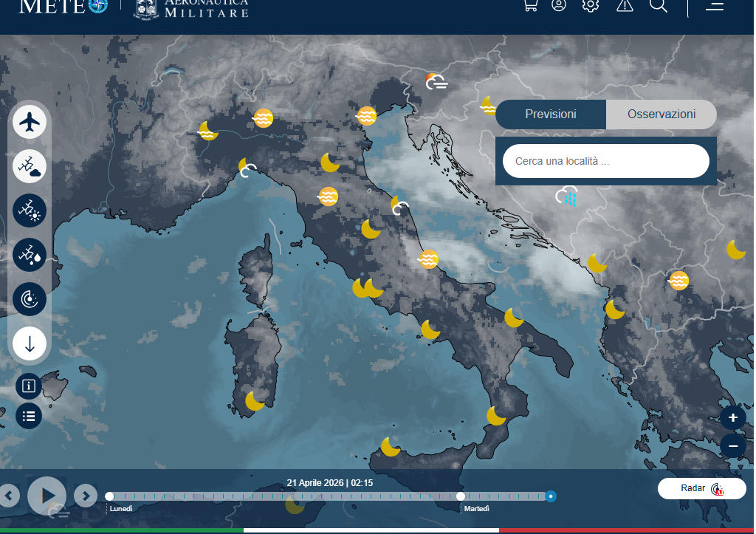Switch to the Previsioni tab
756x534 pixels.
[551, 114]
